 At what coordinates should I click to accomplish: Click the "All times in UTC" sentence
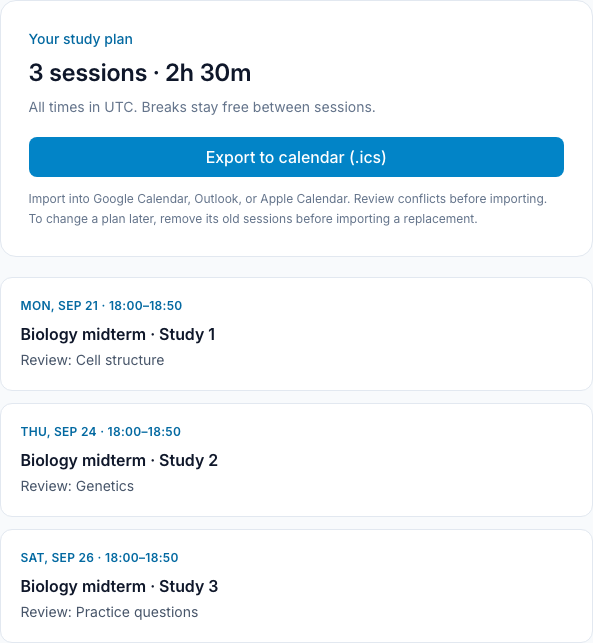click(x=82, y=107)
